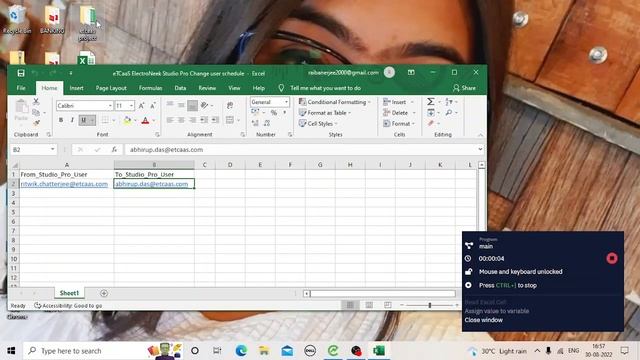Image resolution: width=640 pixels, height=360 pixels.
Task: Switch to the Formulas tab
Action: [150, 88]
